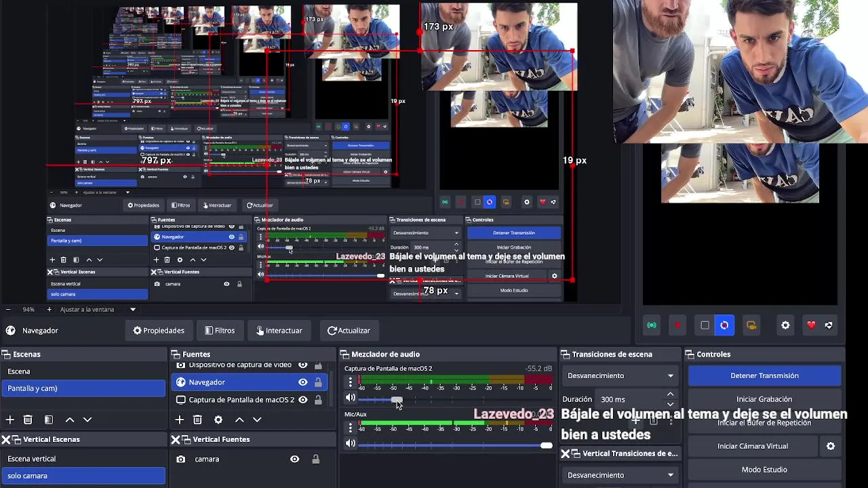Viewport: 868px width, 488px height.
Task: Select camara in Vertical Fuentes
Action: tap(250, 459)
